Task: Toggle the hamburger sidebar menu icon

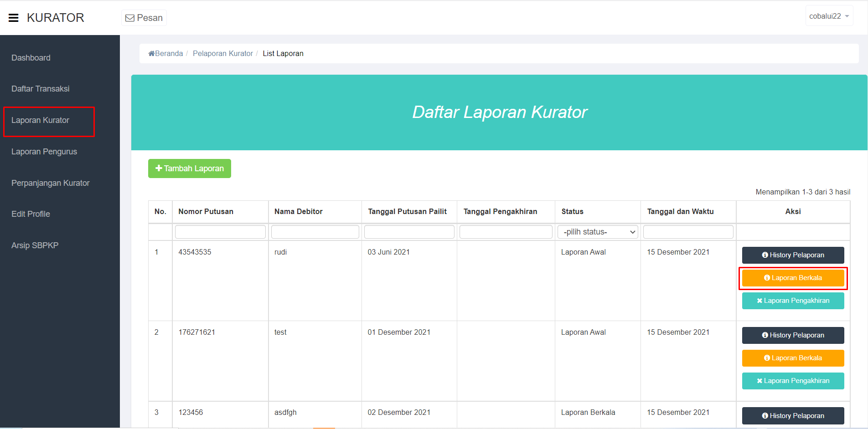Action: click(14, 18)
